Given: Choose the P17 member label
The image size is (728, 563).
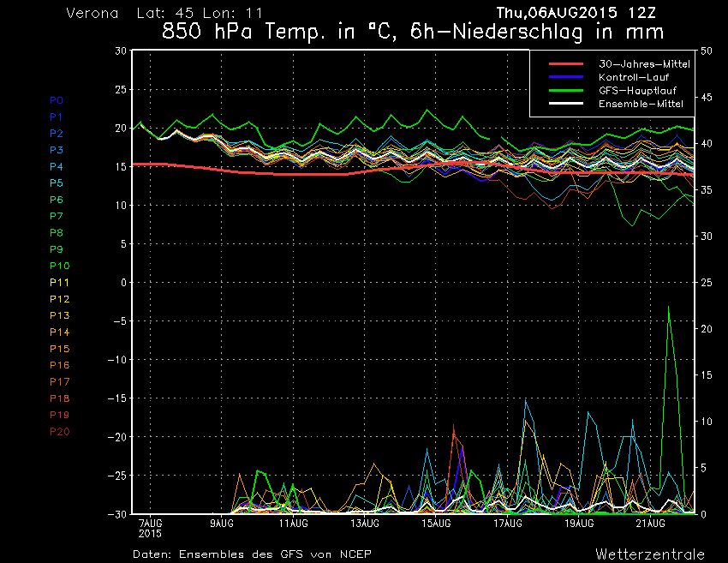Looking at the screenshot, I should (x=59, y=382).
